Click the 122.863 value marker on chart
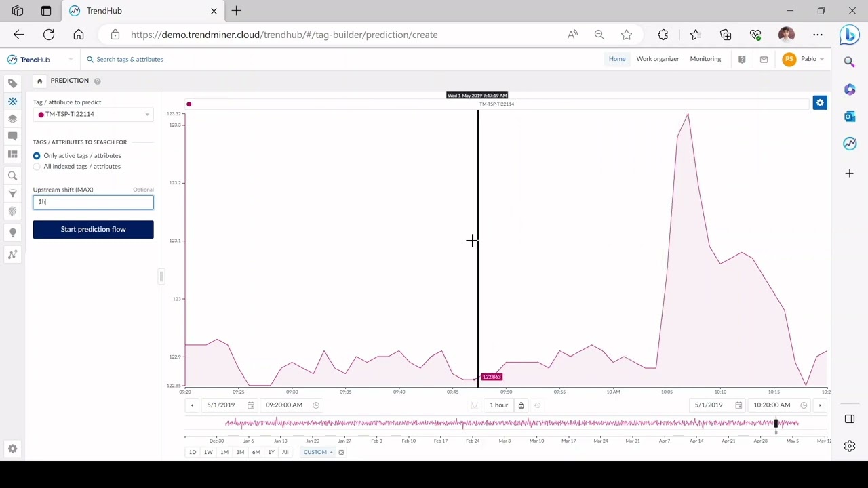This screenshot has width=868, height=488. click(492, 377)
